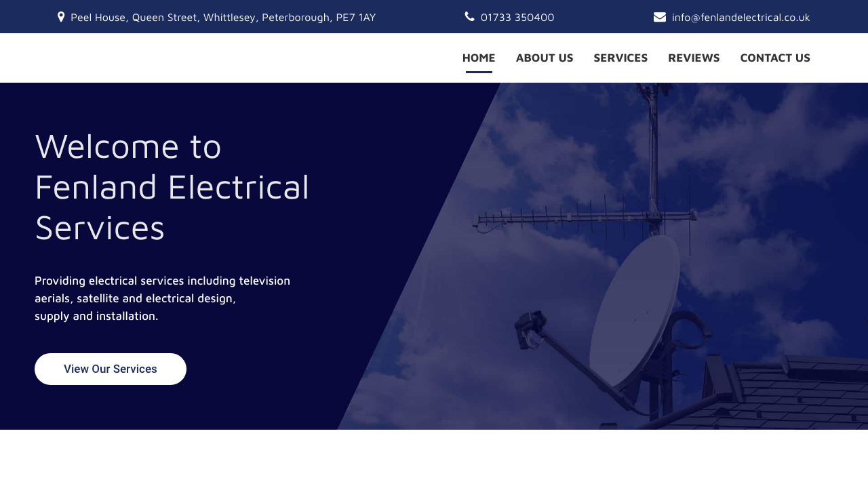The width and height of the screenshot is (868, 488).
Task: Open the SERVICES navigation item
Action: [620, 57]
